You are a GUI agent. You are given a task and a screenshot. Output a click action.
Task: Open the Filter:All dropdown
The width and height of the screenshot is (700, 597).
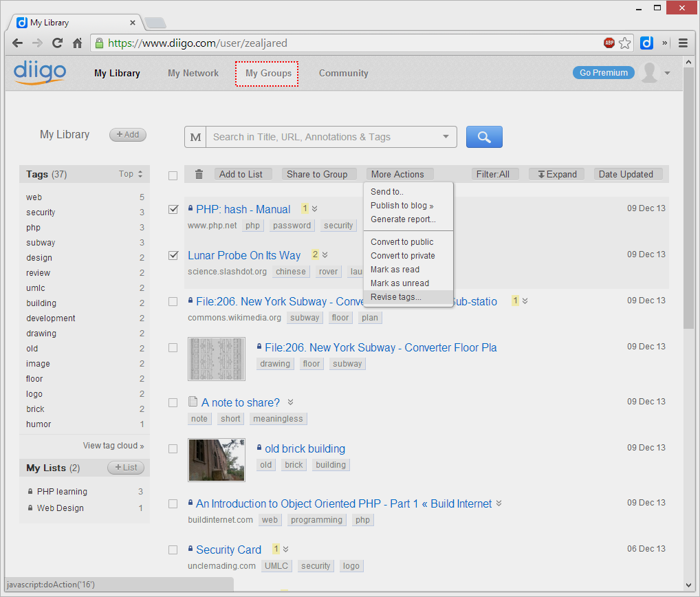pos(495,174)
